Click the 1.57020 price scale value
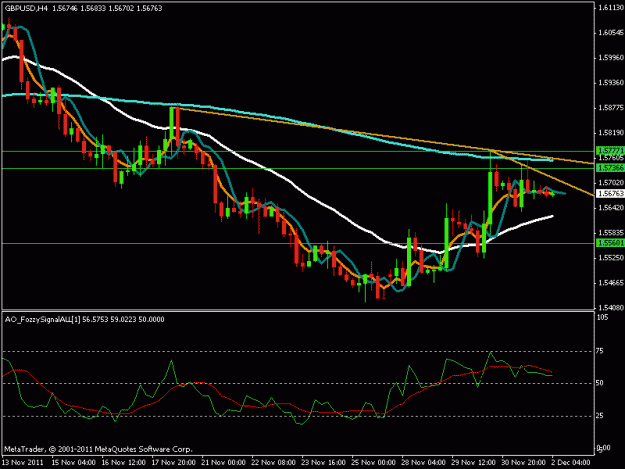625x469 pixels. click(x=611, y=183)
